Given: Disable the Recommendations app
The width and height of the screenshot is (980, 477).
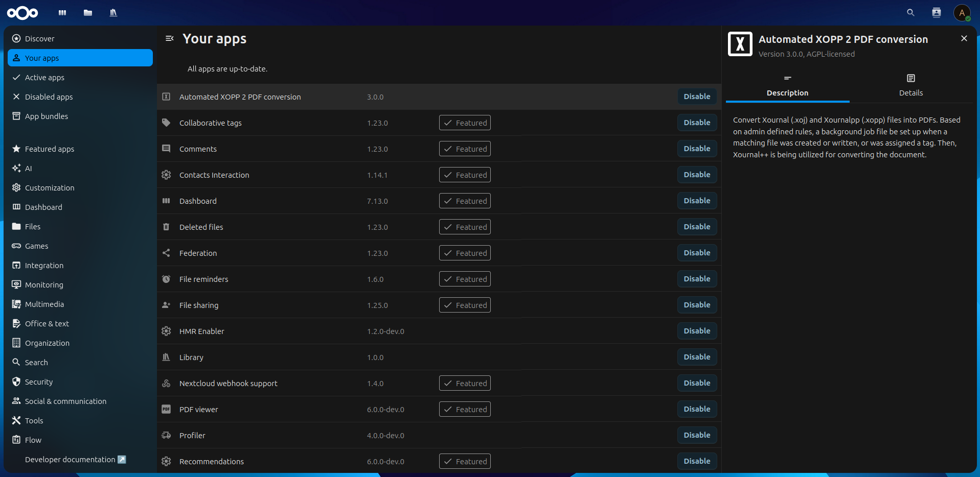Looking at the screenshot, I should coord(697,461).
